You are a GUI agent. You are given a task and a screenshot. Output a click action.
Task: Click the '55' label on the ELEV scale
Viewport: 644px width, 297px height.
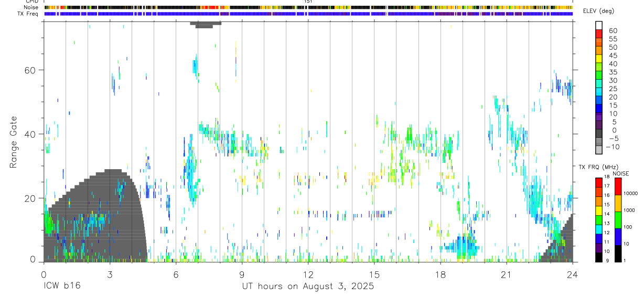613,39
